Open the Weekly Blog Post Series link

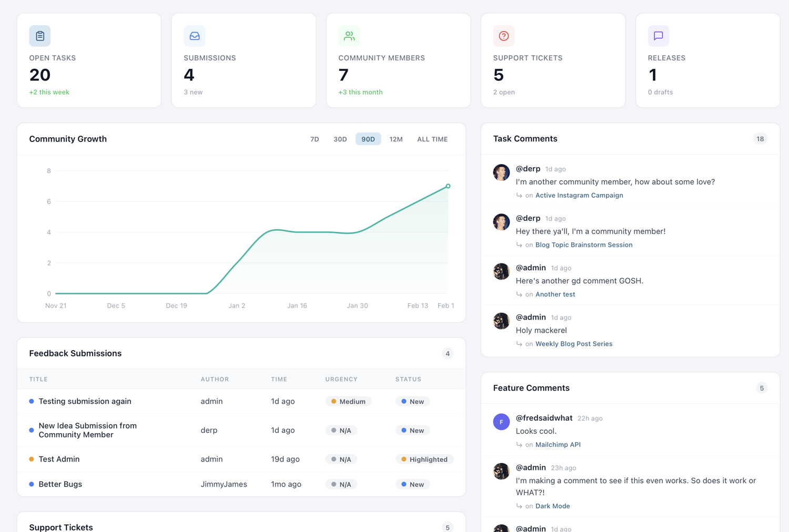click(x=573, y=343)
